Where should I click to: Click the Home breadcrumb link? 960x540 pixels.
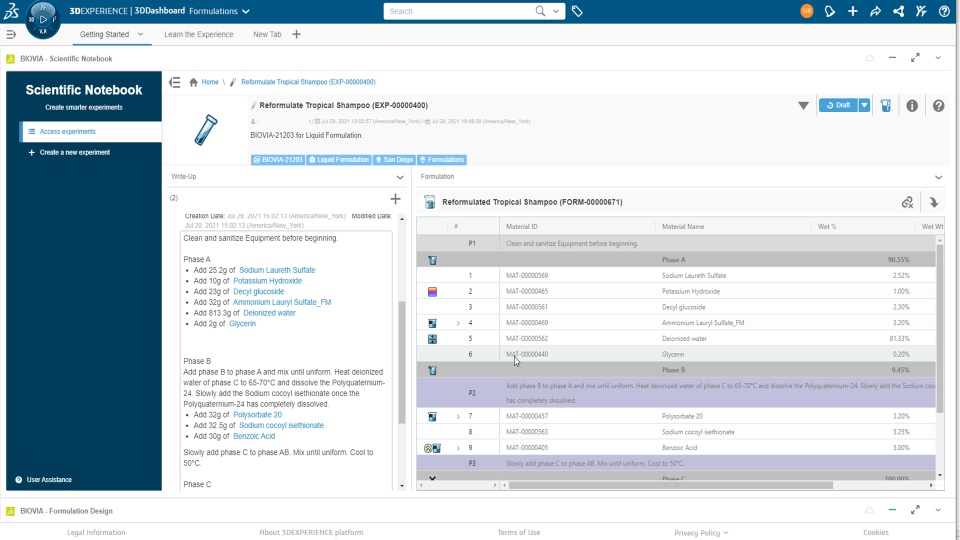pyautogui.click(x=209, y=82)
